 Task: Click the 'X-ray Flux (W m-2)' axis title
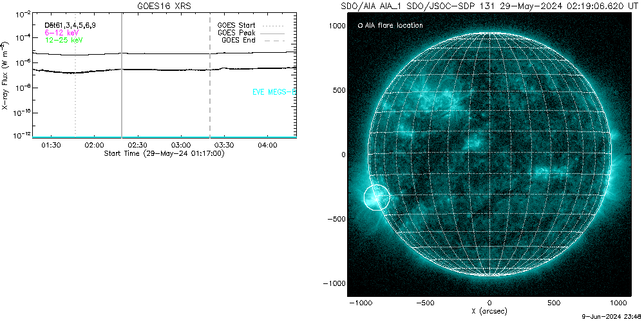[5, 75]
